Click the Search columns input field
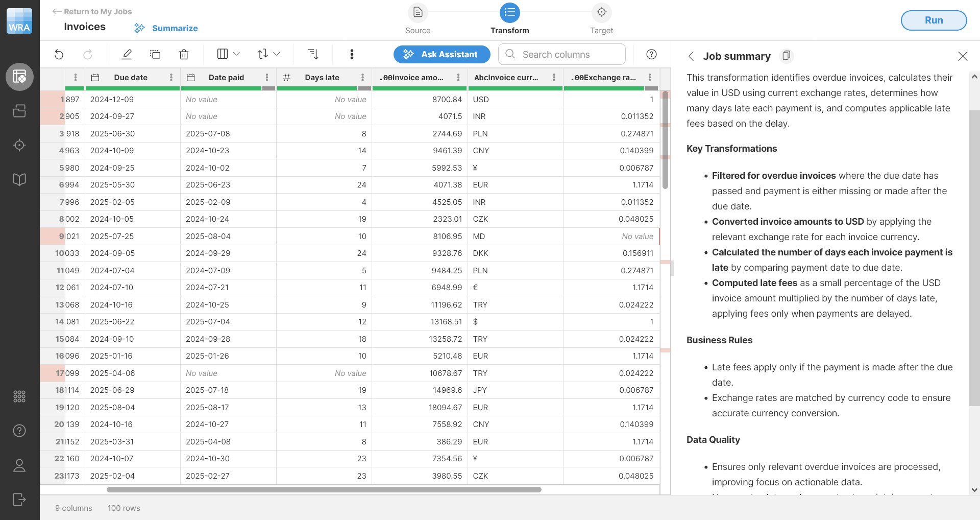Image resolution: width=980 pixels, height=520 pixels. [x=561, y=54]
